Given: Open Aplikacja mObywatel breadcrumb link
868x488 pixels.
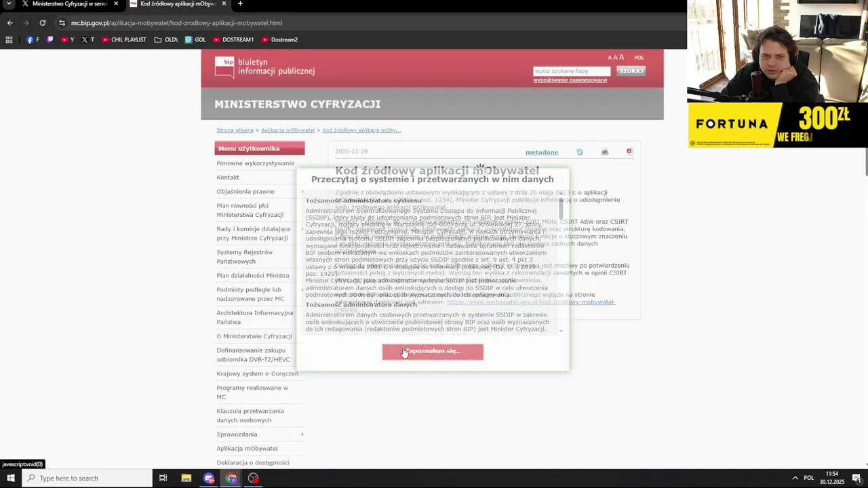Looking at the screenshot, I should [x=288, y=130].
